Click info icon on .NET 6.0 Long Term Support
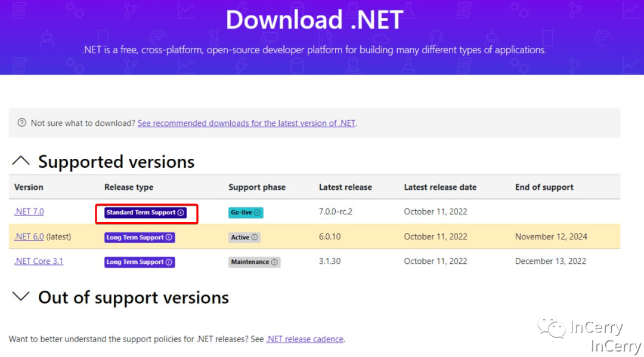Screen dimensions: 644x357 coord(169,237)
